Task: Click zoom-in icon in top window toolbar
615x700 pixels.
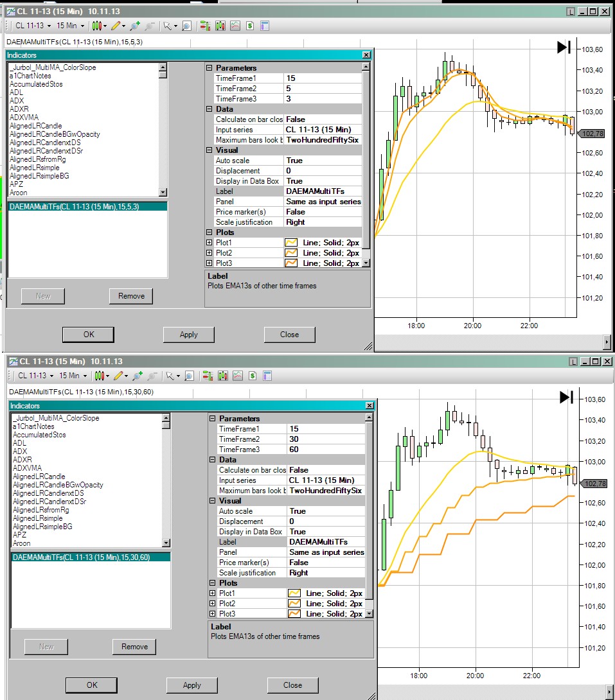Action: tap(134, 26)
